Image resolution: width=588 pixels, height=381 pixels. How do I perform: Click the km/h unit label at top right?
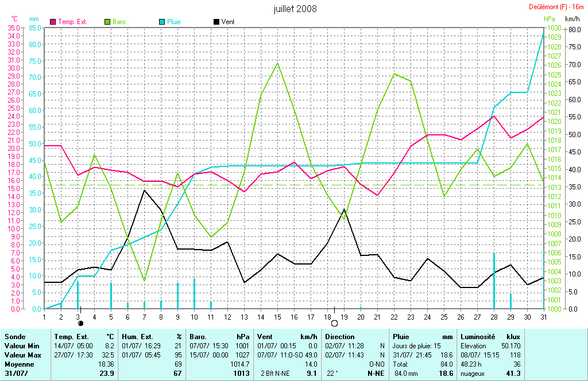click(570, 19)
